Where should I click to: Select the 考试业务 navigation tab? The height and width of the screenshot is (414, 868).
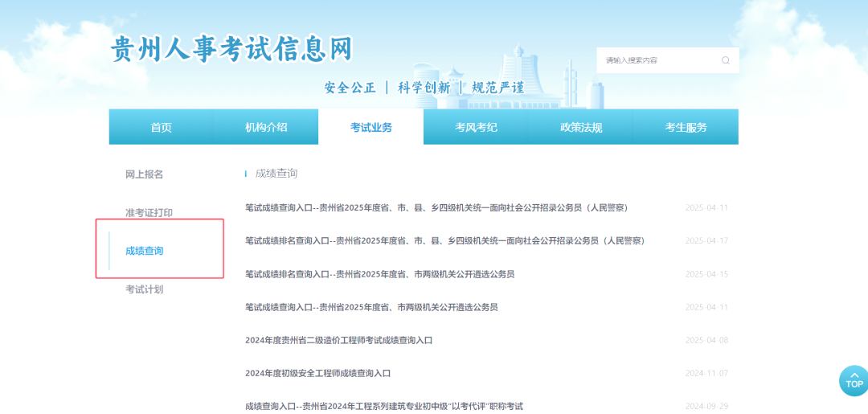click(371, 127)
